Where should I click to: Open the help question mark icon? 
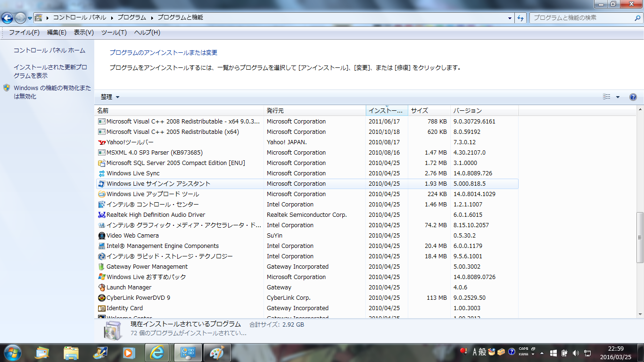pos(633,97)
